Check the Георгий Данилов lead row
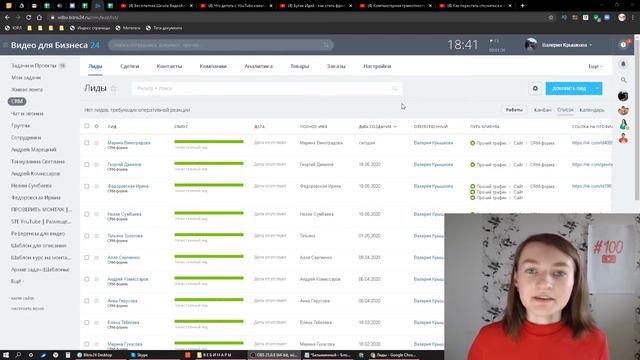The image size is (640, 360). (87, 164)
